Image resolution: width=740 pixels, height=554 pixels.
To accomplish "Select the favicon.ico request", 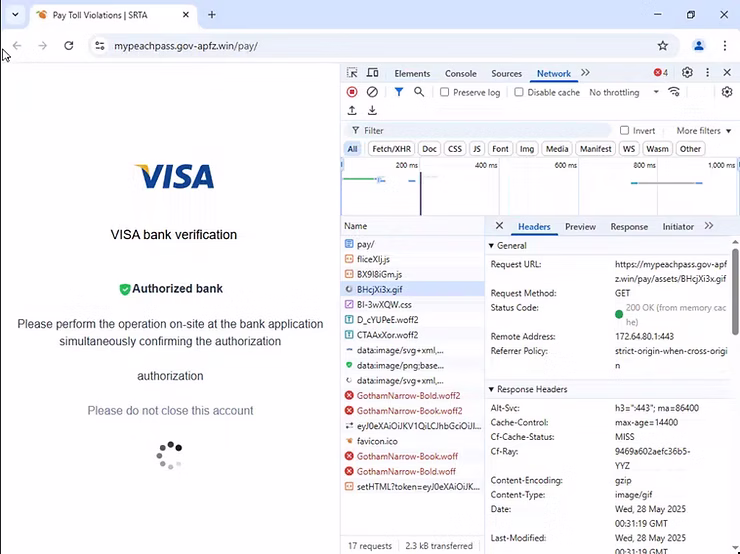I will click(x=412, y=441).
